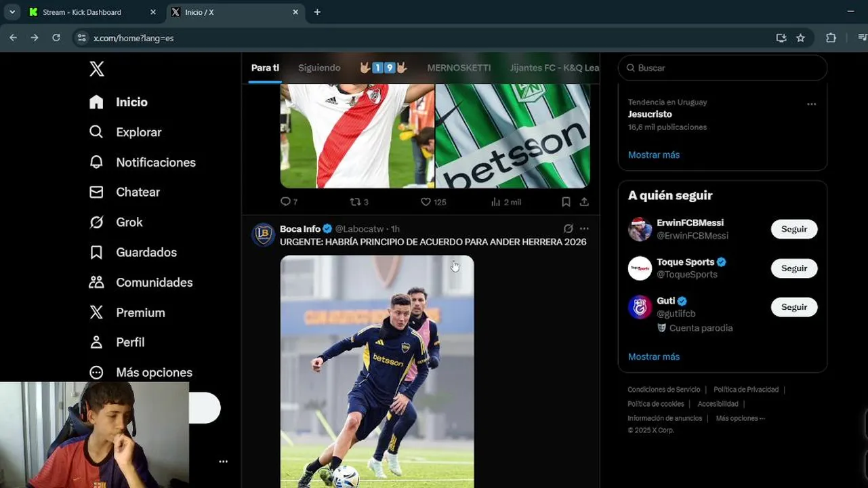Bookmark this page with star
The image size is (868, 488).
click(801, 38)
